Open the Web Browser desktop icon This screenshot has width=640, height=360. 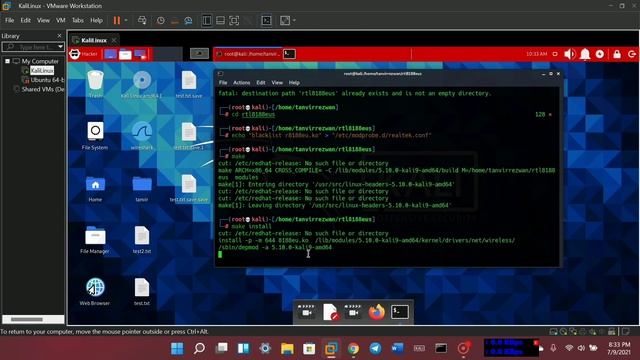[95, 292]
